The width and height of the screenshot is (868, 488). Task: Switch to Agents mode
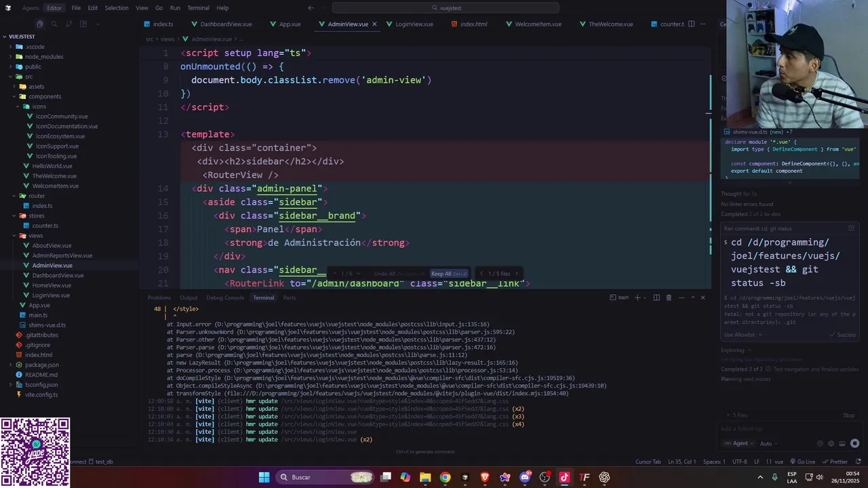(31, 8)
